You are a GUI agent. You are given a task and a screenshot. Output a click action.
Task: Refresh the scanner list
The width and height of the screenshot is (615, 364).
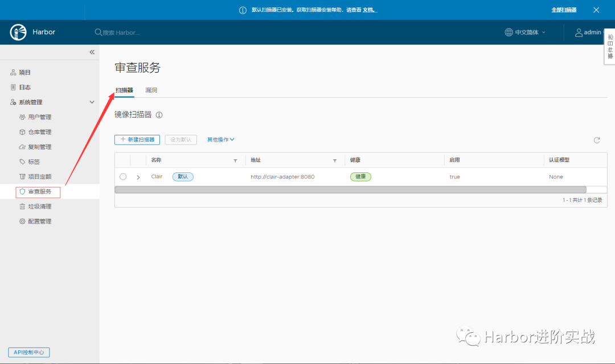tap(597, 140)
